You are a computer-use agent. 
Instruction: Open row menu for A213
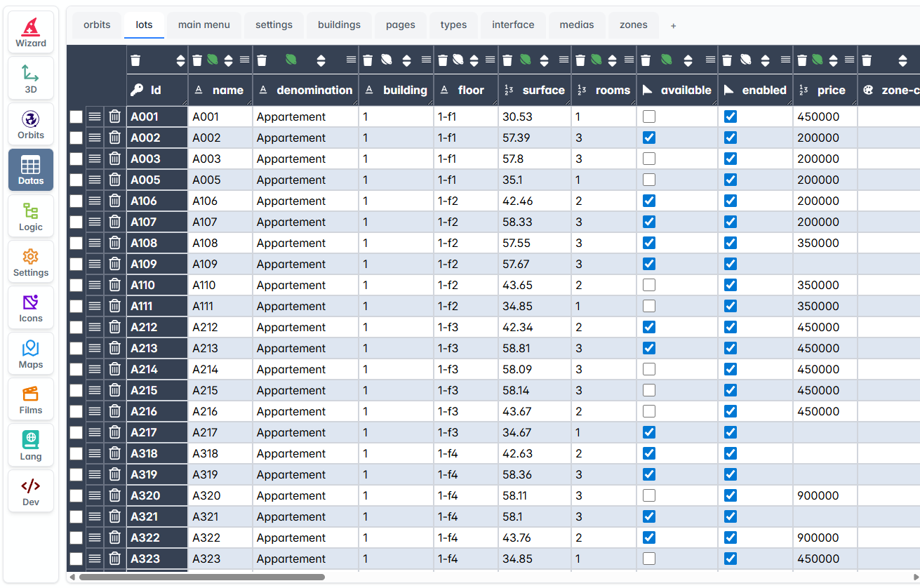95,348
